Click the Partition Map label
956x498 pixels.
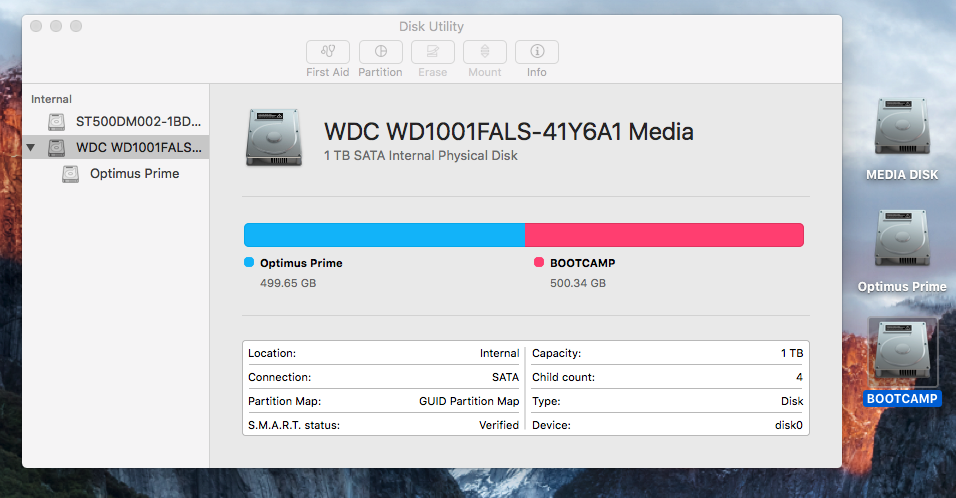(x=284, y=401)
